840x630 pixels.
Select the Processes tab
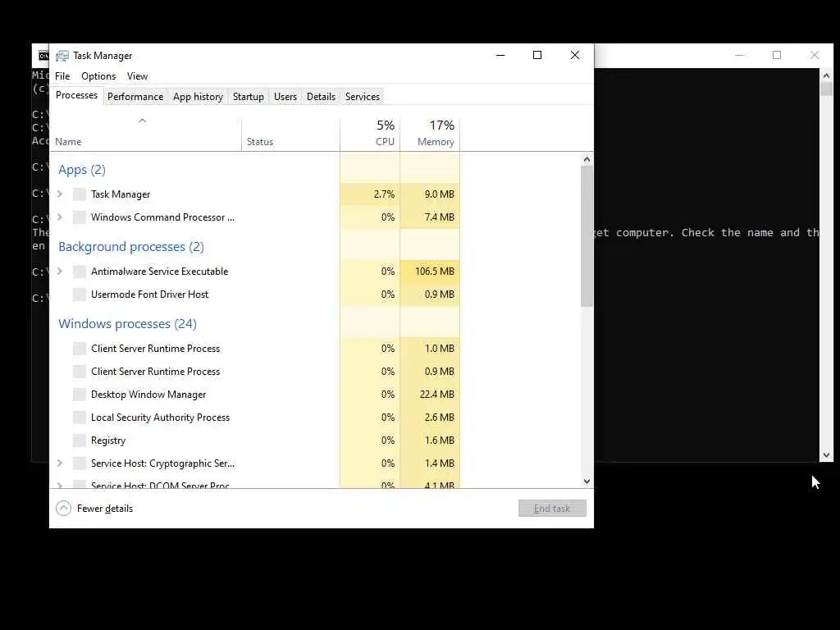click(x=76, y=95)
